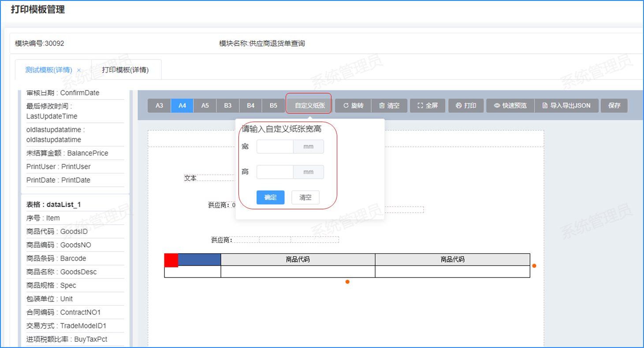The image size is (644, 348).
Task: Click the blue header cell in the table
Action: [199, 259]
